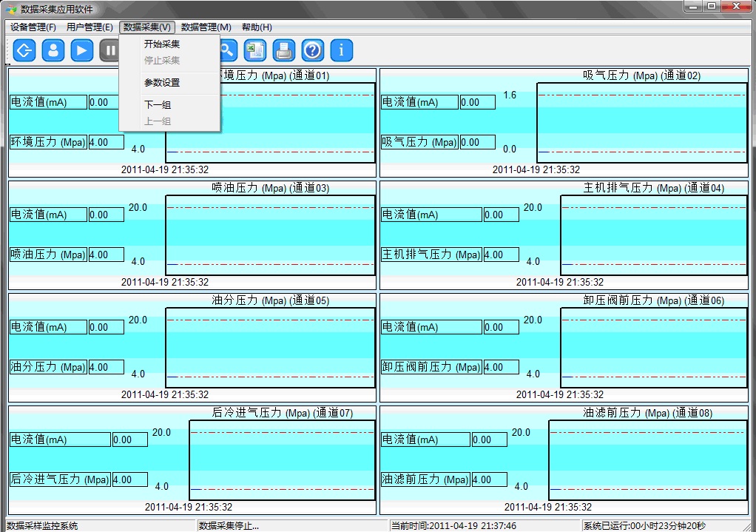The height and width of the screenshot is (532, 756).
Task: Click the 数据采样监控系统 status bar text
Action: pyautogui.click(x=42, y=526)
